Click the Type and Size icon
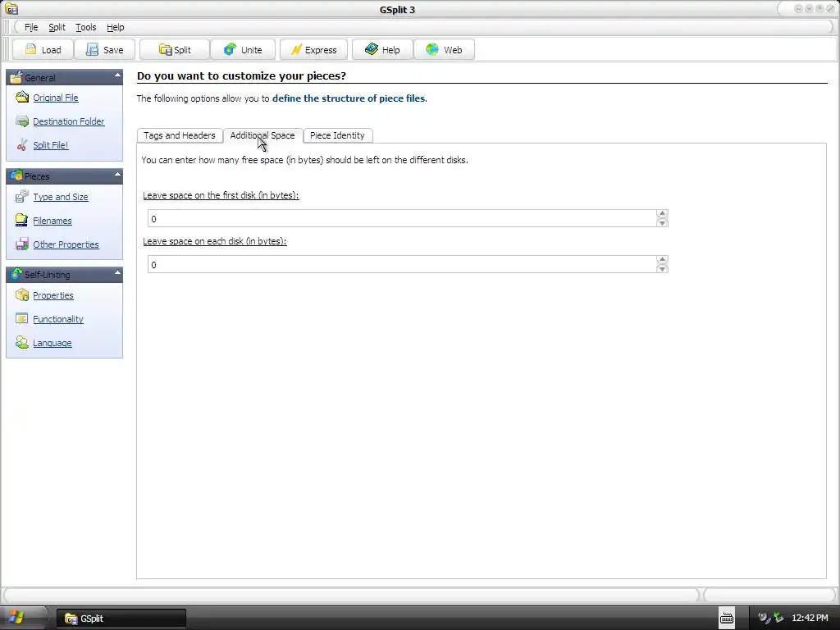 22,197
